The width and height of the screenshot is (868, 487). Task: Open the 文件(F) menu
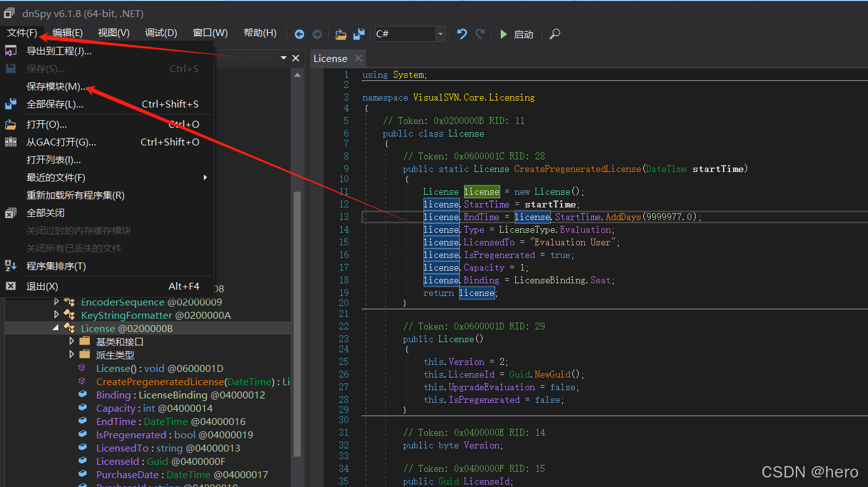[22, 33]
